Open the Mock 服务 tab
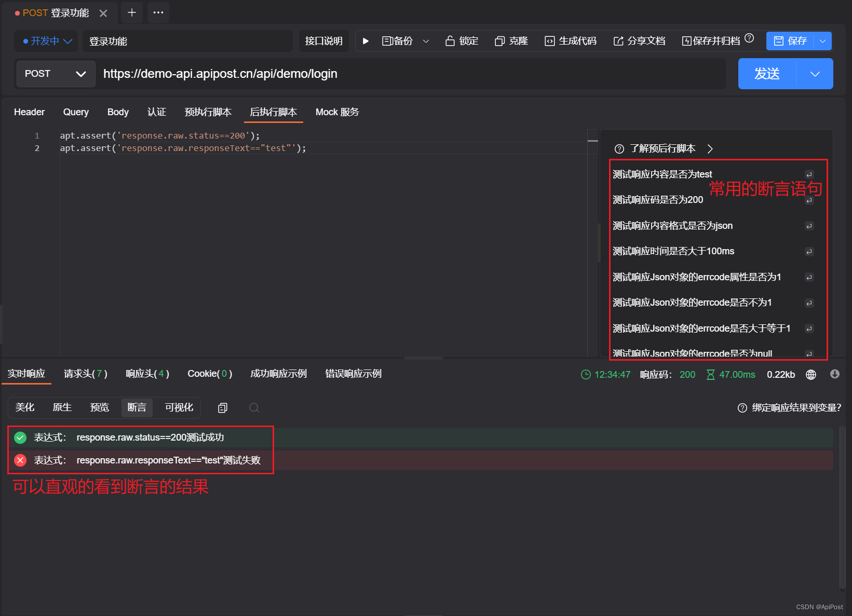This screenshot has width=852, height=616. [x=337, y=112]
